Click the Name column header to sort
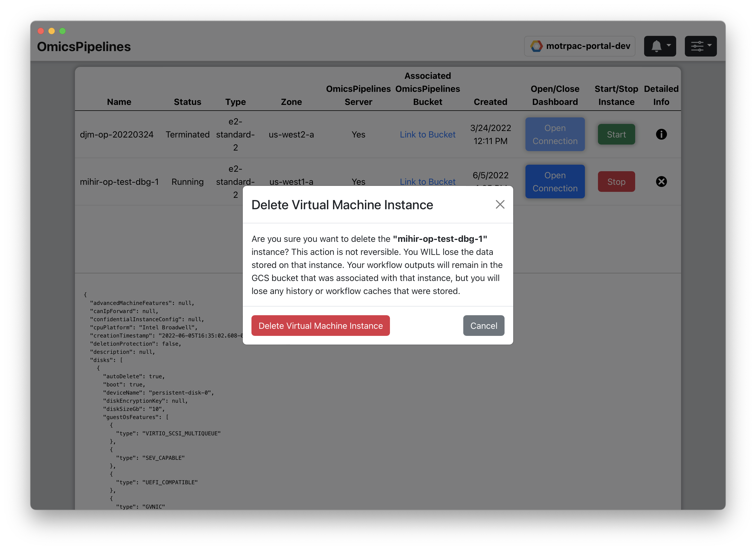756x550 pixels. click(119, 101)
